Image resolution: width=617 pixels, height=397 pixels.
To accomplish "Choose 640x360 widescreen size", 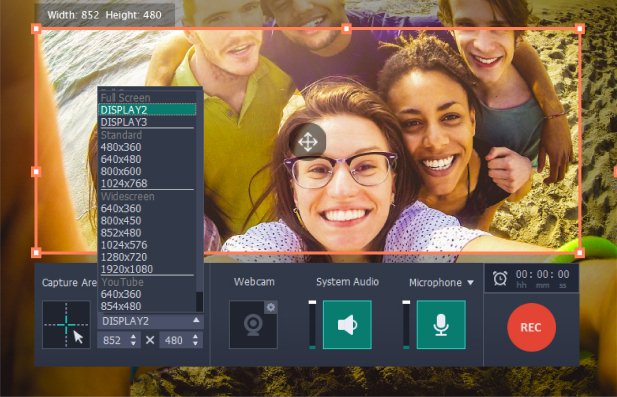I will coord(147,209).
